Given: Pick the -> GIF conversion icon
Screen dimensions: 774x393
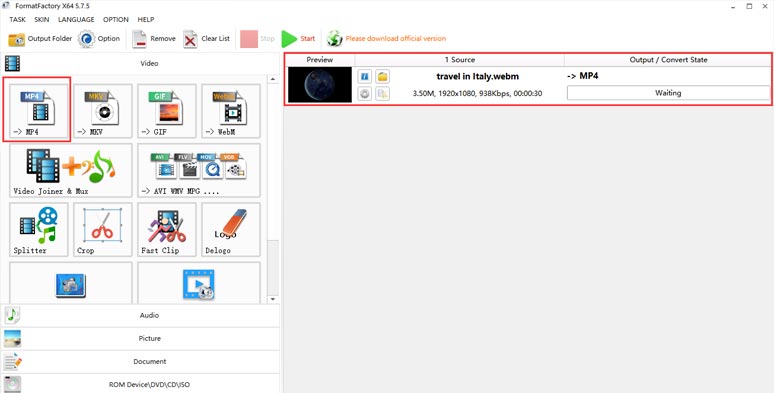Looking at the screenshot, I should [167, 111].
